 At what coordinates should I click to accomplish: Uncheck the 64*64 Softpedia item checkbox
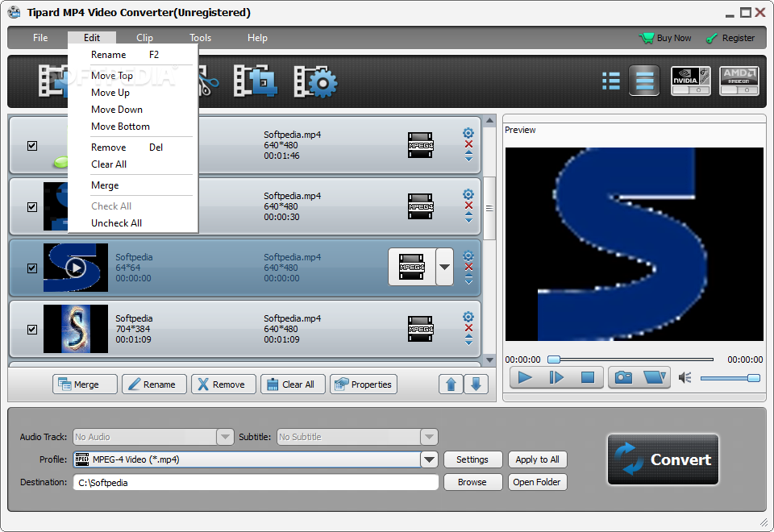(32, 268)
